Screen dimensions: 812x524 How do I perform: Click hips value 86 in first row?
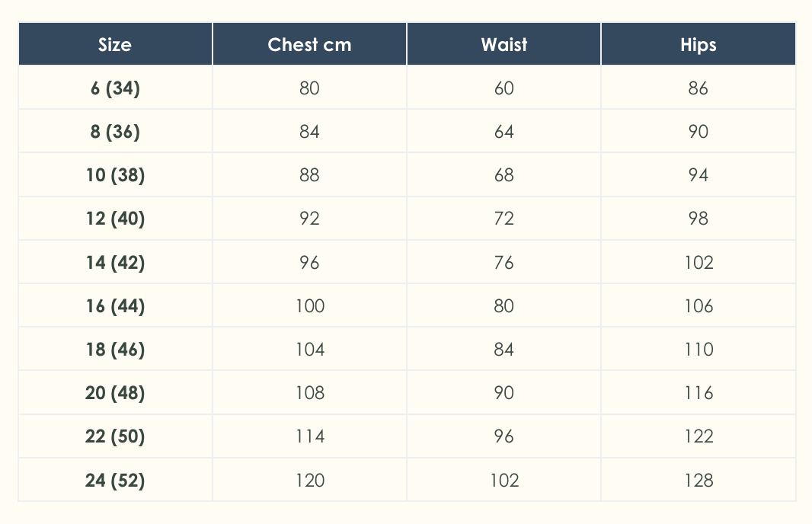pos(698,88)
